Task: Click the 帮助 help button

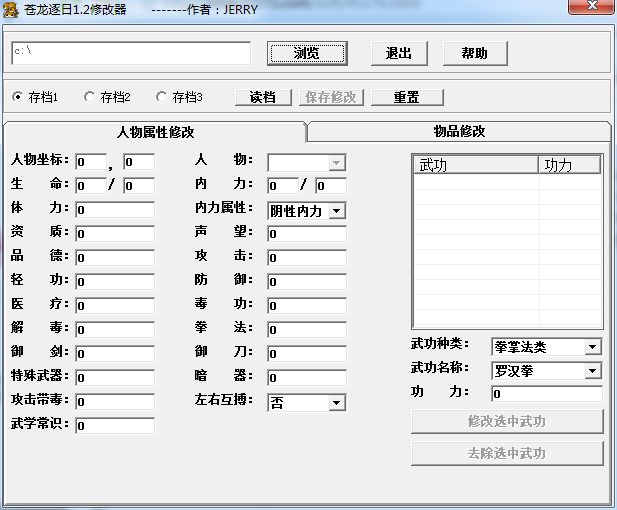Action: (474, 53)
